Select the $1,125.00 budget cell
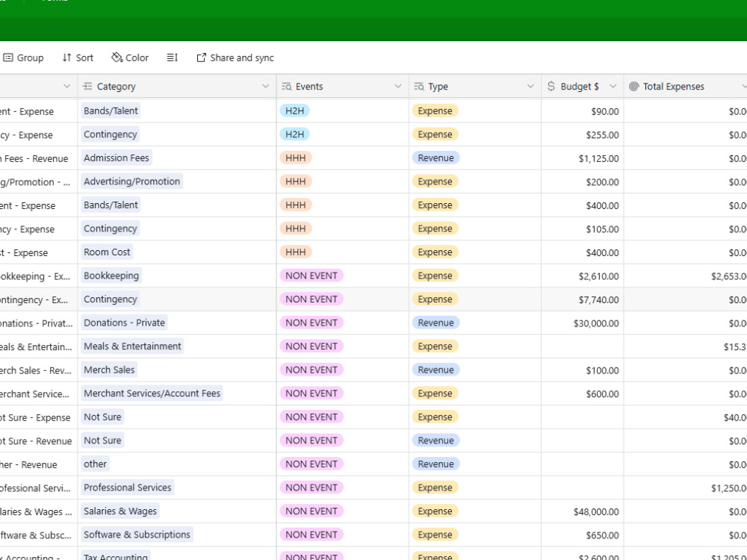Screen dimensions: 747x560 (x=583, y=158)
